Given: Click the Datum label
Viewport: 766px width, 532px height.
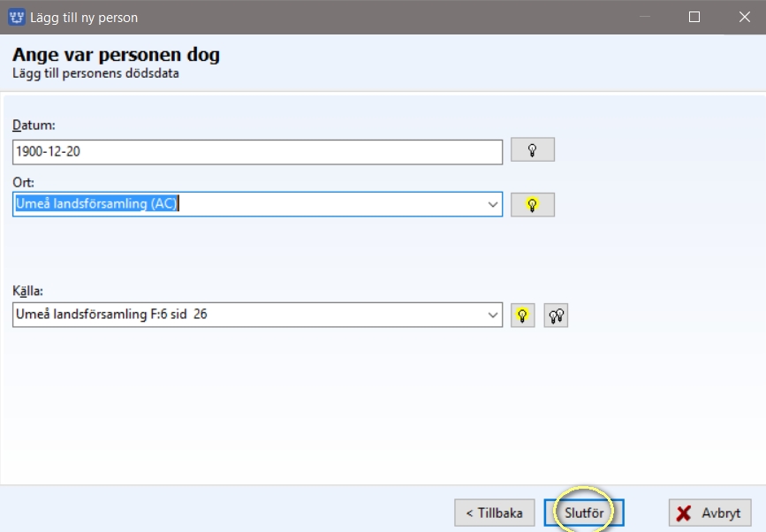Looking at the screenshot, I should pos(34,125).
